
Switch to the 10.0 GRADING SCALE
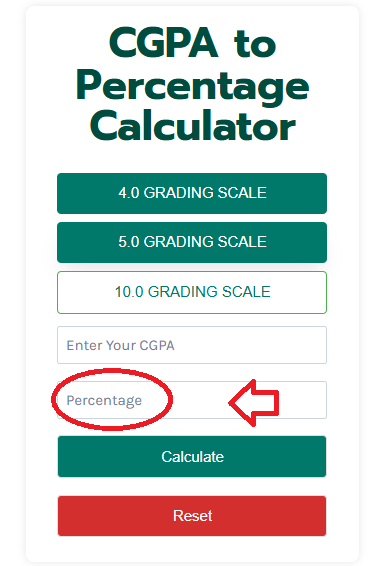[192, 292]
